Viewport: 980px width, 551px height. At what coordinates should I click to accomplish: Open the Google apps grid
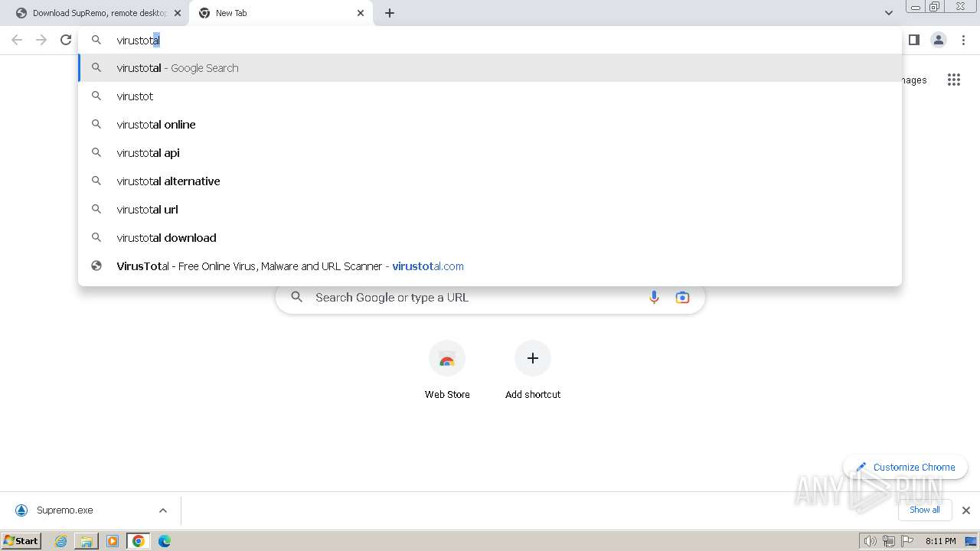click(954, 80)
